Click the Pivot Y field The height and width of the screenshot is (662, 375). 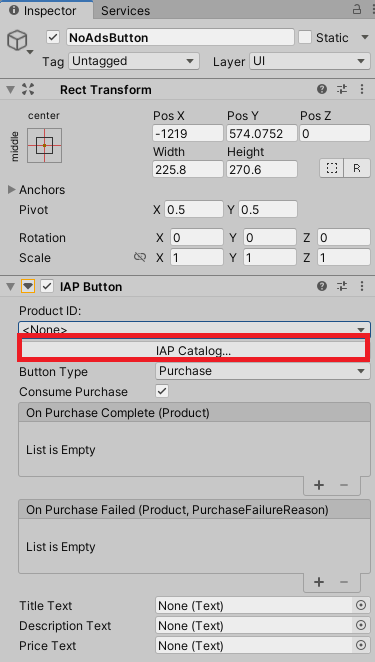tap(268, 210)
